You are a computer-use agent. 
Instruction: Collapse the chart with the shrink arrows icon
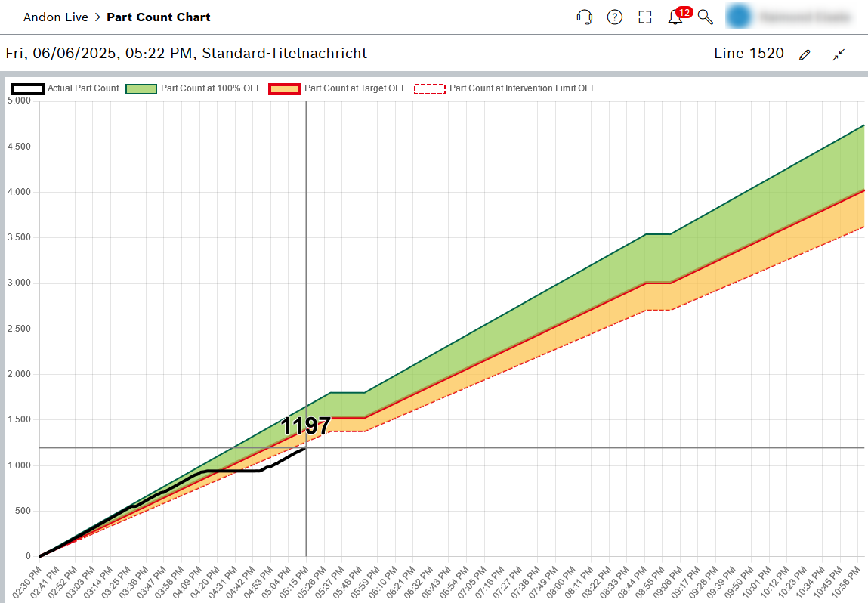pyautogui.click(x=839, y=54)
